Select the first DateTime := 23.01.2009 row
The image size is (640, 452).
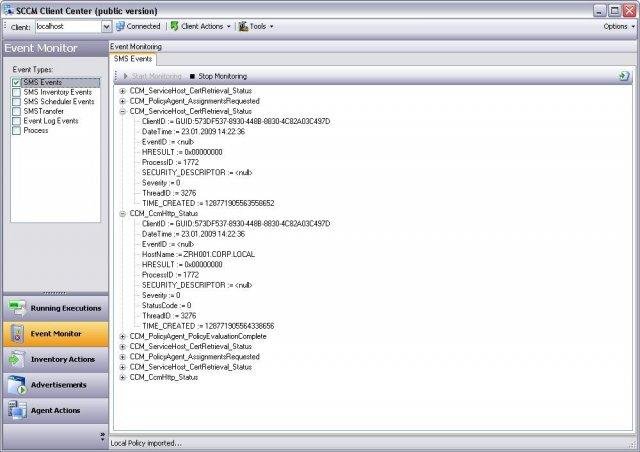193,131
